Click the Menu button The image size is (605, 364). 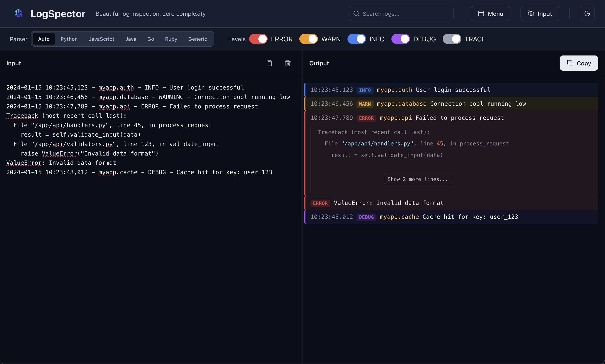coord(490,13)
